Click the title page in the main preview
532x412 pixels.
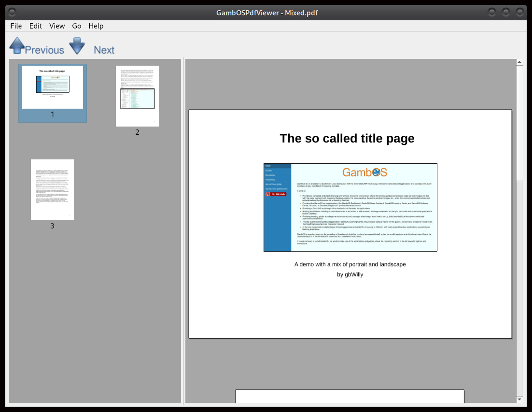350,222
